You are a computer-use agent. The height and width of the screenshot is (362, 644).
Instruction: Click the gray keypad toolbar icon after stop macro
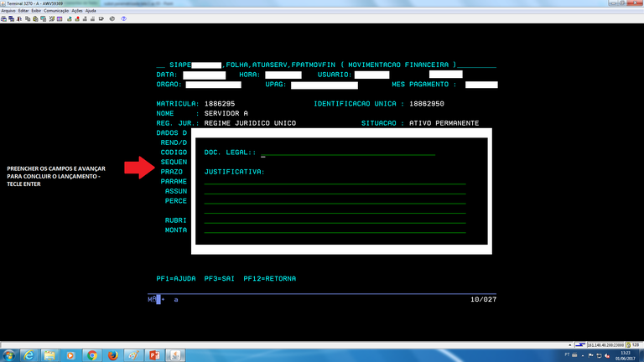[x=93, y=19]
